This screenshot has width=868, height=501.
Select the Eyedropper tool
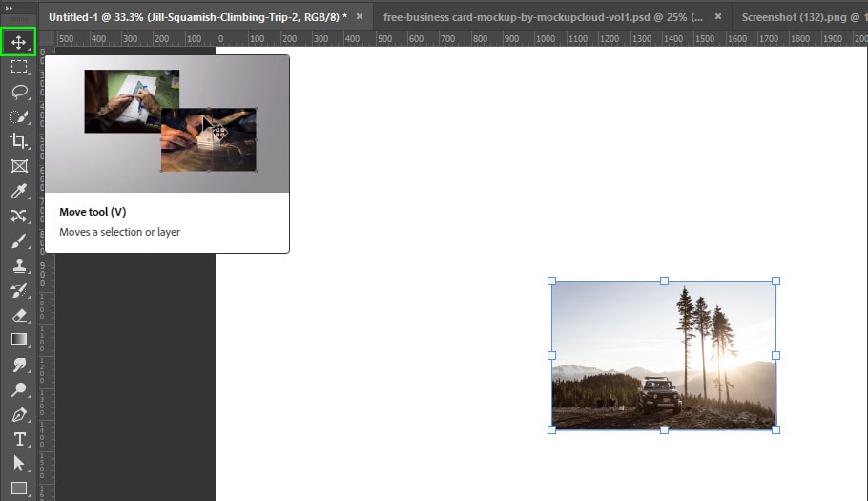pyautogui.click(x=19, y=191)
